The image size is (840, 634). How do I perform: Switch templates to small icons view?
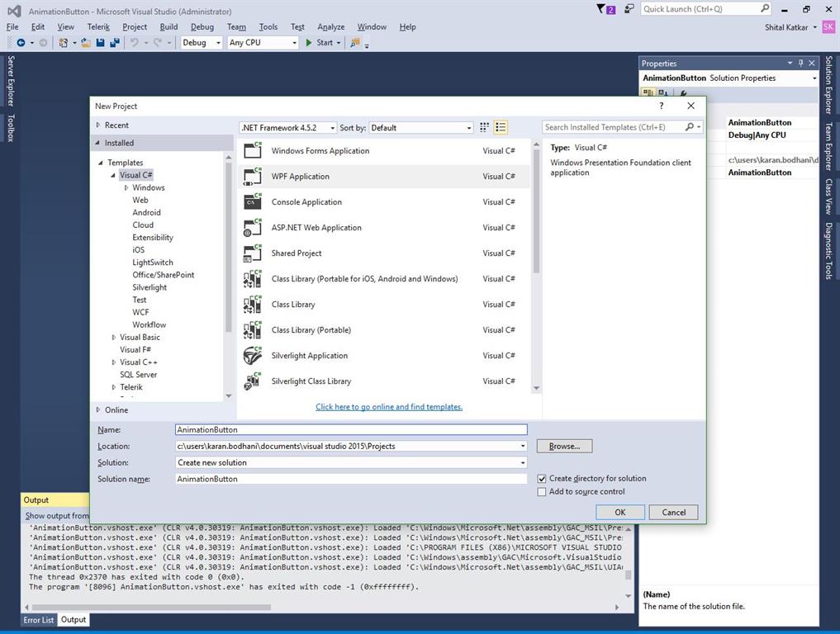pos(485,127)
